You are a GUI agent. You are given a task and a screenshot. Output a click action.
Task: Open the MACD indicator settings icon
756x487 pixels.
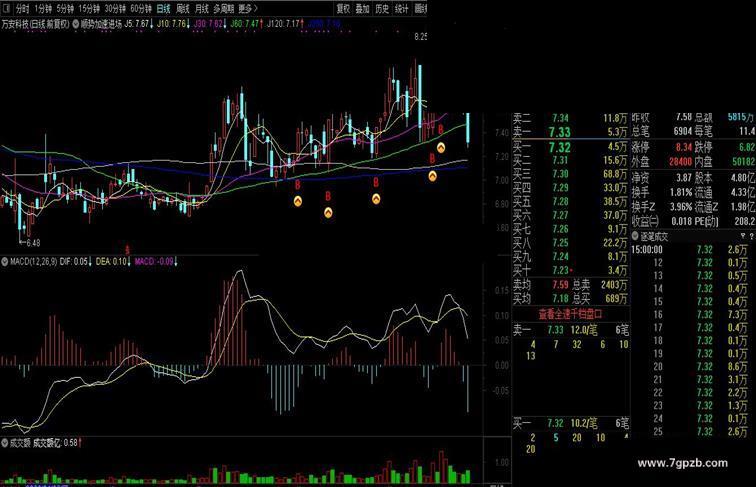[x=4, y=261]
